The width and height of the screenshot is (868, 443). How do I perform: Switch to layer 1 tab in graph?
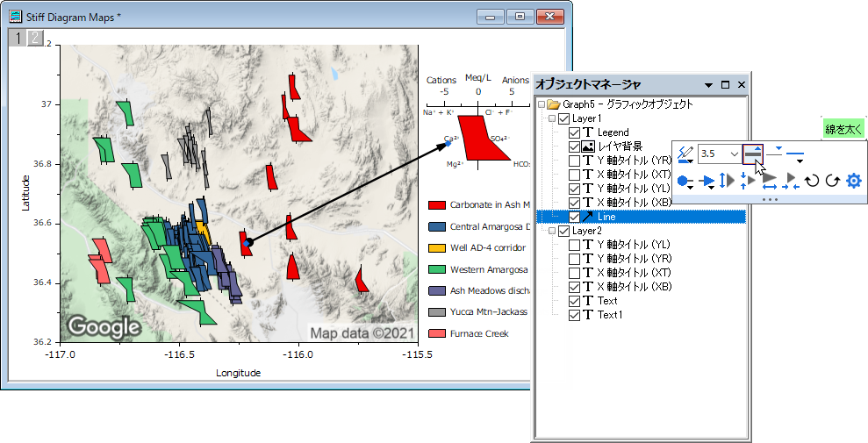18,38
